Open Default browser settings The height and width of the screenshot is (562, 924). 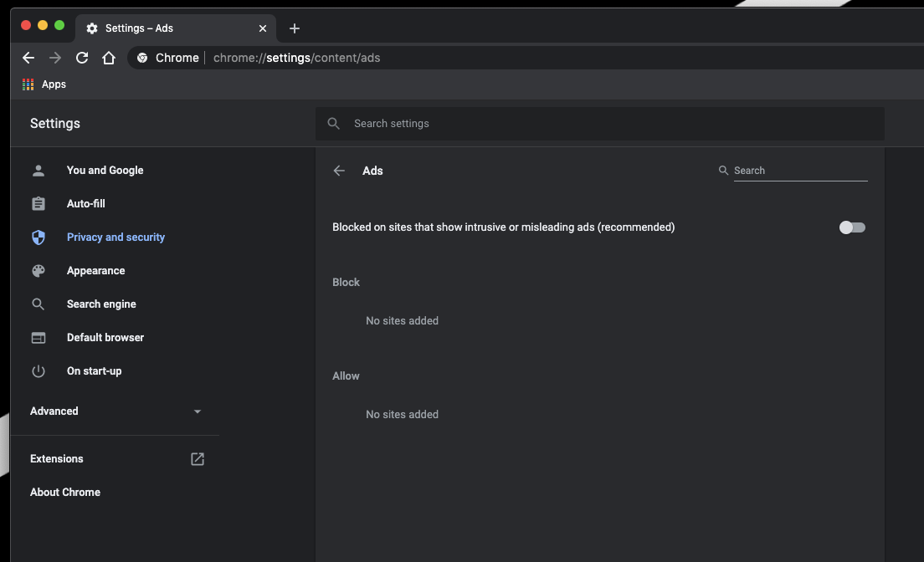point(105,338)
